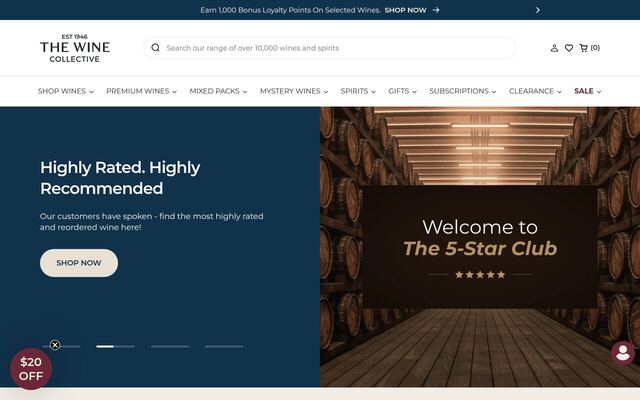The height and width of the screenshot is (400, 640).
Task: Click SHOP NOW link in top announcement bar
Action: (405, 10)
